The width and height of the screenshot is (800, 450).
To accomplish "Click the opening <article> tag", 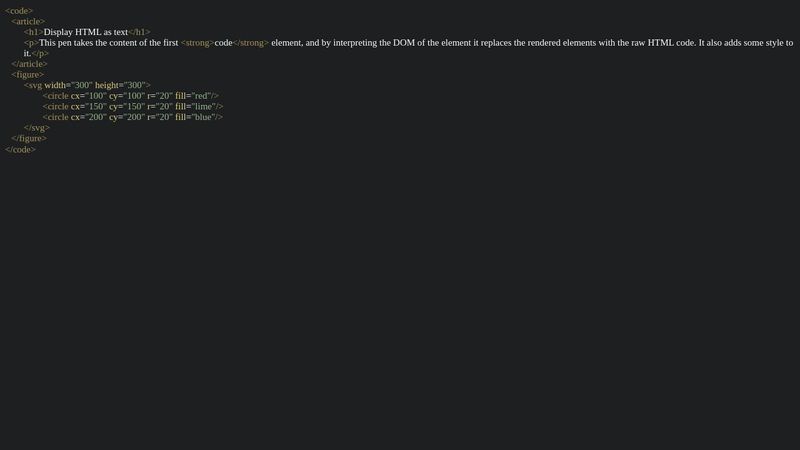I will click(x=28, y=21).
